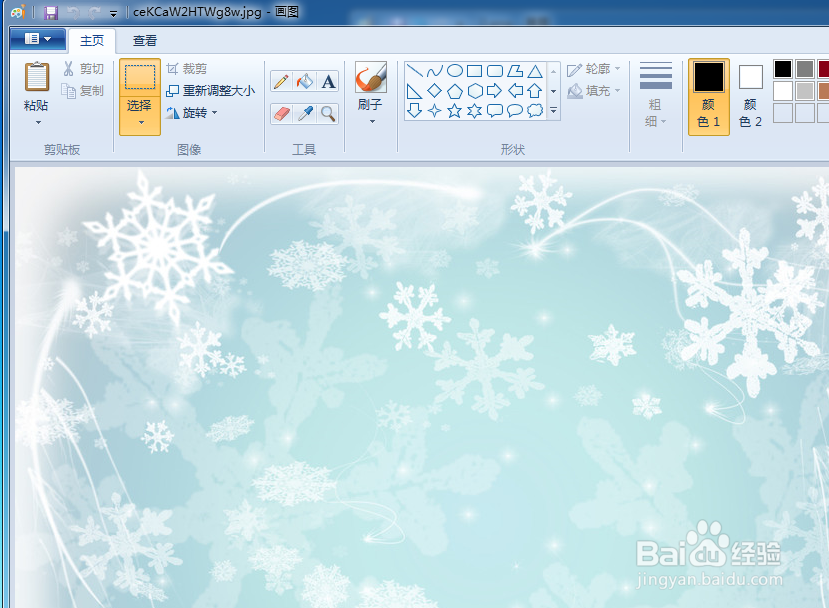This screenshot has height=608, width=829.
Task: Choose the Five-point star shape
Action: click(x=455, y=111)
